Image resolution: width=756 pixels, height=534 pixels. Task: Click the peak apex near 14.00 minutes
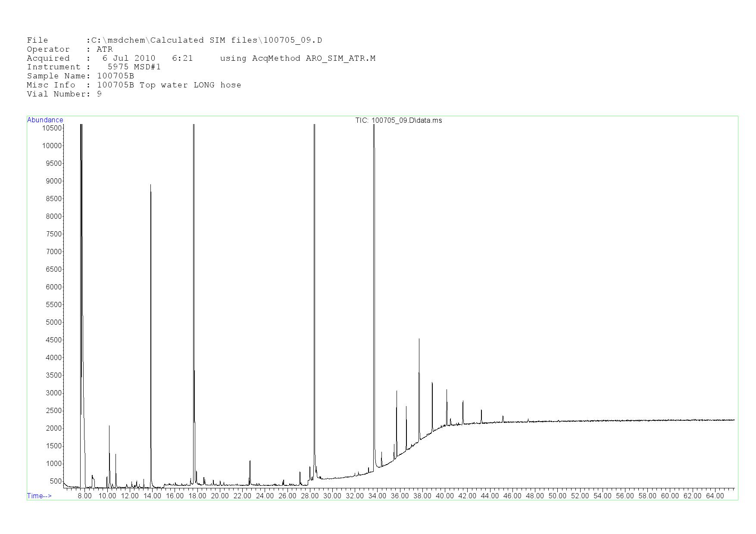150,185
